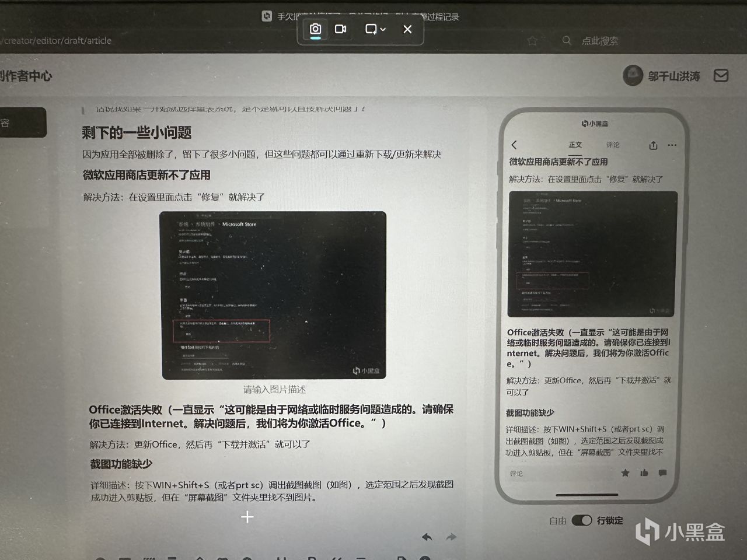Tap the 评论 input in phone preview
The width and height of the screenshot is (747, 560).
516,474
